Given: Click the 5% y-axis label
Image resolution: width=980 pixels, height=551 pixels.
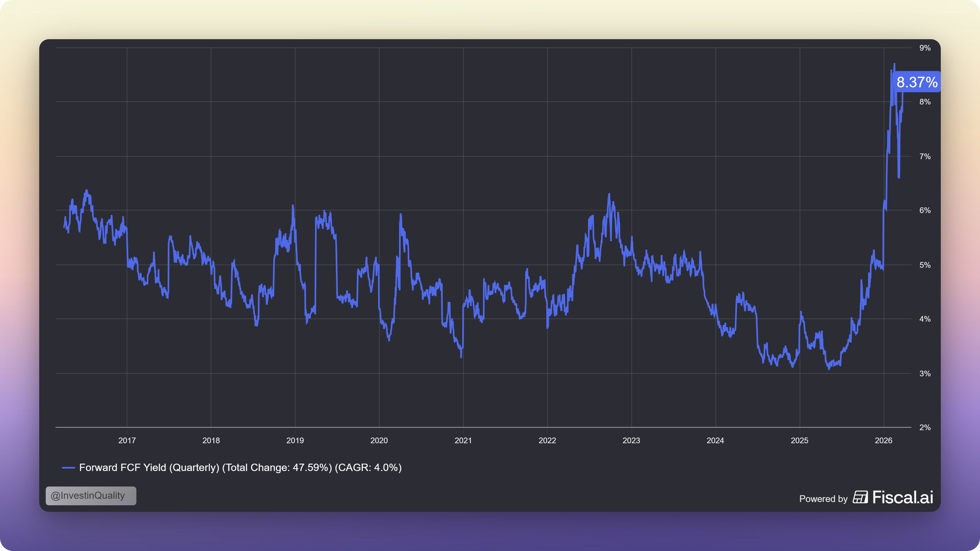Looking at the screenshot, I should 925,265.
